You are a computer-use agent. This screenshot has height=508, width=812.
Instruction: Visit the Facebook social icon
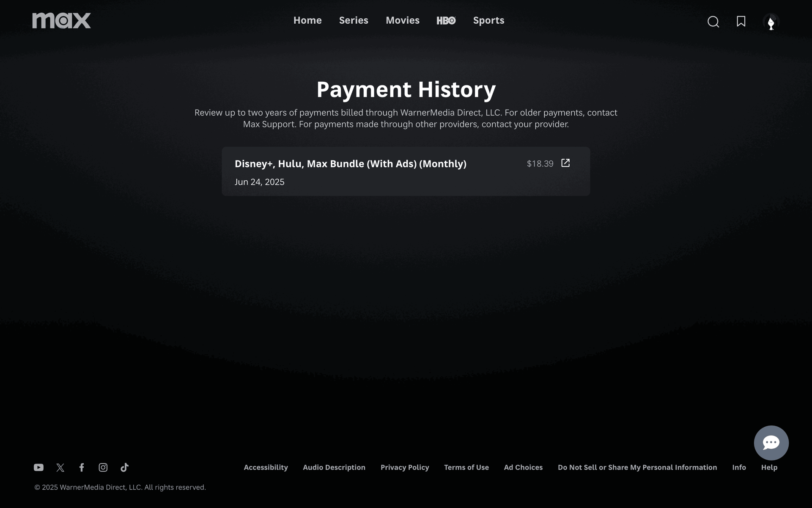[x=82, y=467]
